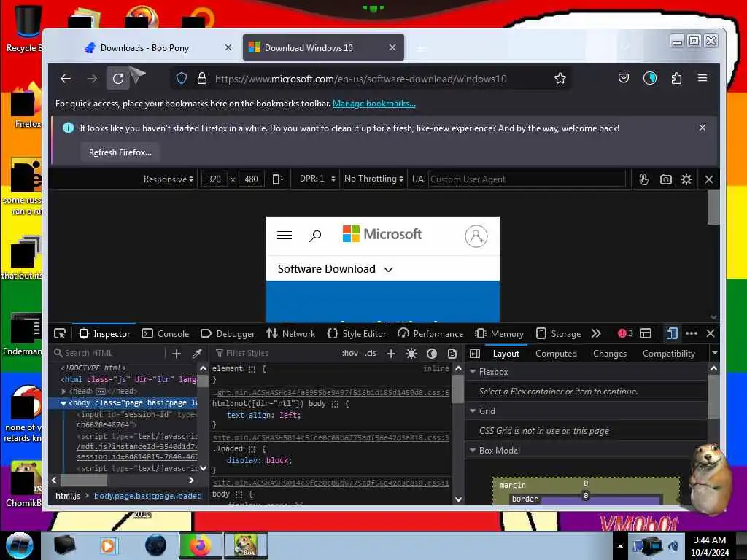747x560 pixels.
Task: Open Microsoft site hamburger menu
Action: point(285,236)
